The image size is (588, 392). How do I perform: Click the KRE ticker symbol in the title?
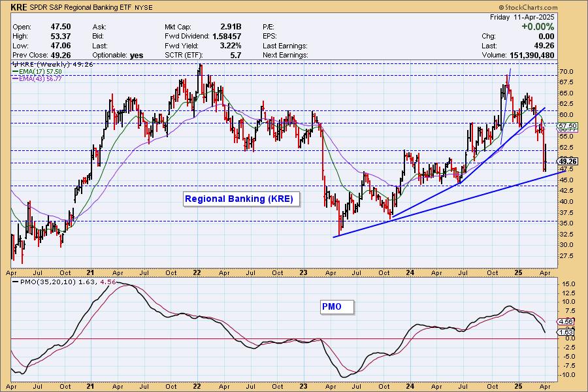click(x=19, y=7)
